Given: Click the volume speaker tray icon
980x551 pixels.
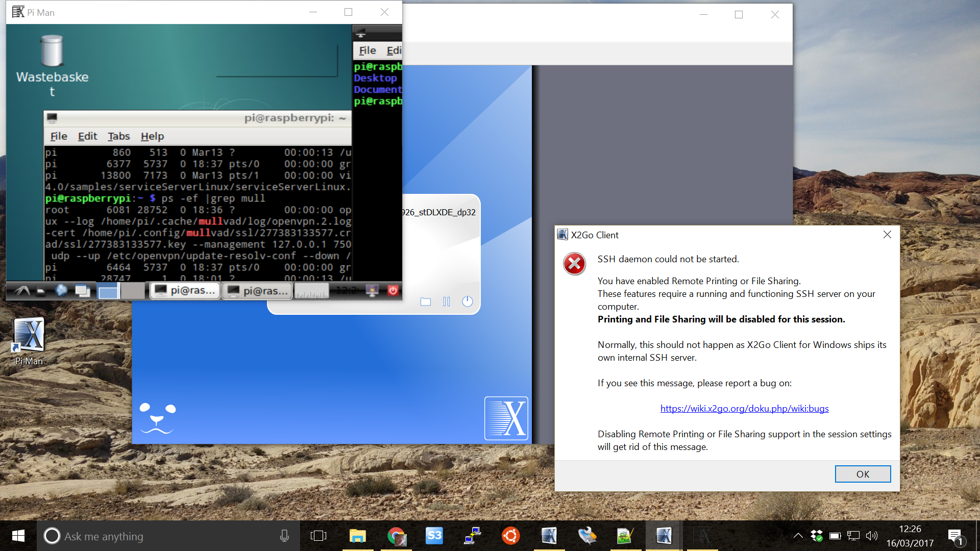Looking at the screenshot, I should (x=872, y=536).
